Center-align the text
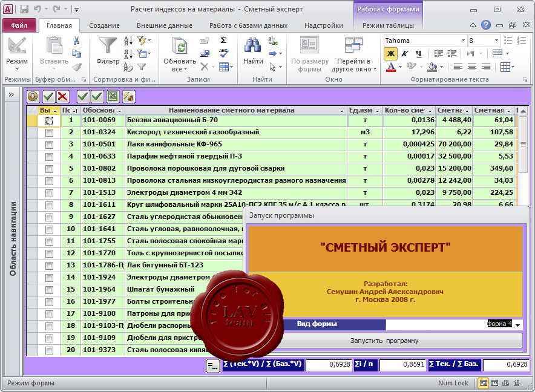Viewport: 535px width, 392px height. click(x=472, y=67)
